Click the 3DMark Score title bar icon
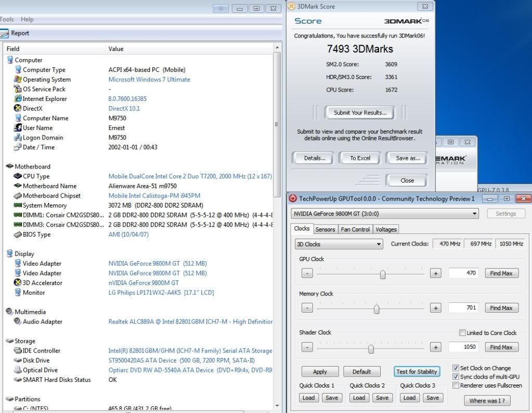The width and height of the screenshot is (532, 413). (x=291, y=6)
